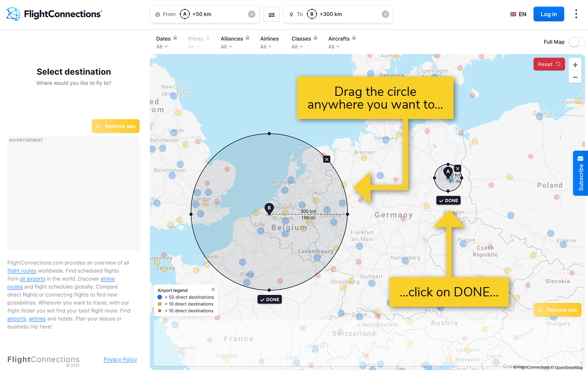This screenshot has height=373, width=588.
Task: Open the Alliances filter dropdown
Action: (x=226, y=47)
